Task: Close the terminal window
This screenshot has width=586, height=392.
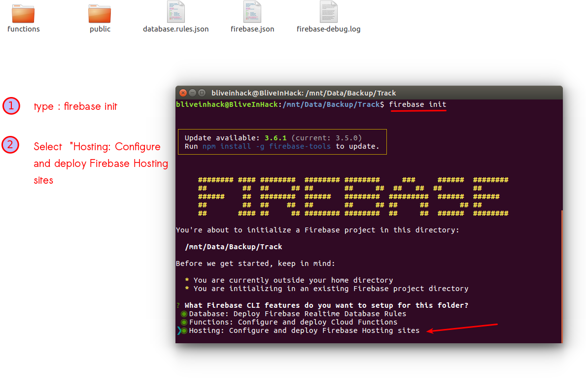Action: 183,93
